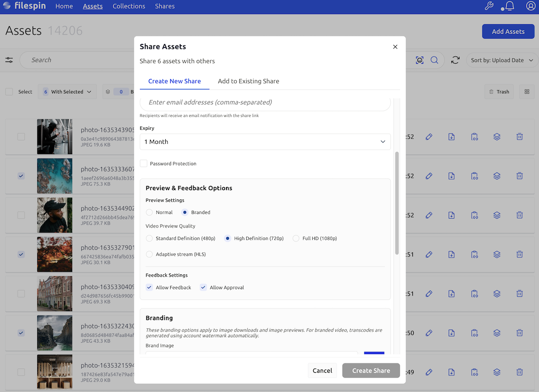
Task: Enable the Password Protection checkbox
Action: 144,163
